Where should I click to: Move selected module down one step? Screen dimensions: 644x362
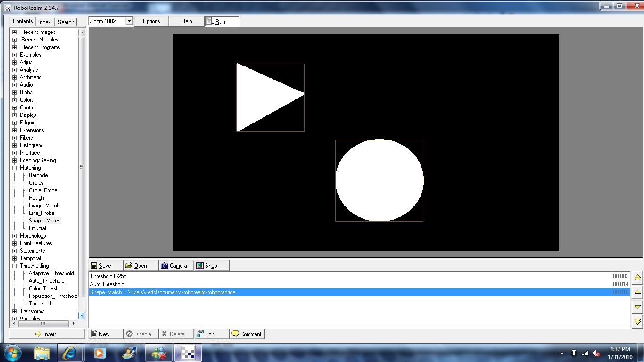click(x=637, y=307)
